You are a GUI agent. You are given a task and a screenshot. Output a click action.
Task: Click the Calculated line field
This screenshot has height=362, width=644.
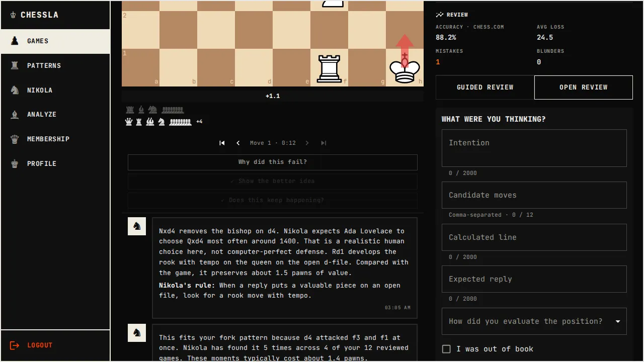(x=534, y=237)
